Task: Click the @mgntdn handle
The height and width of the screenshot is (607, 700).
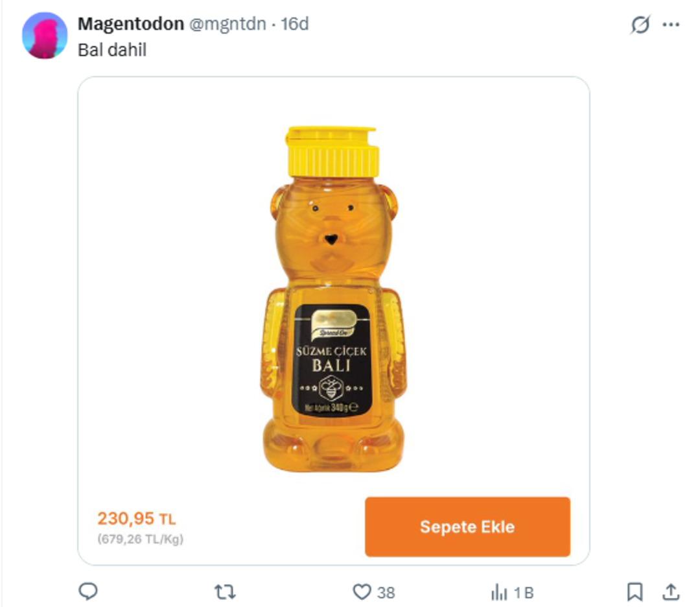Action: tap(227, 24)
